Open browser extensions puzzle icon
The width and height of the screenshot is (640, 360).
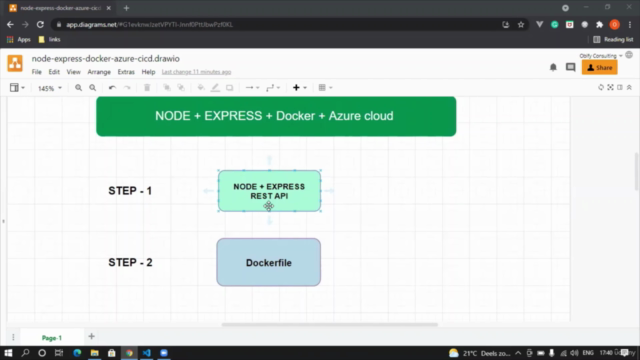click(600, 24)
